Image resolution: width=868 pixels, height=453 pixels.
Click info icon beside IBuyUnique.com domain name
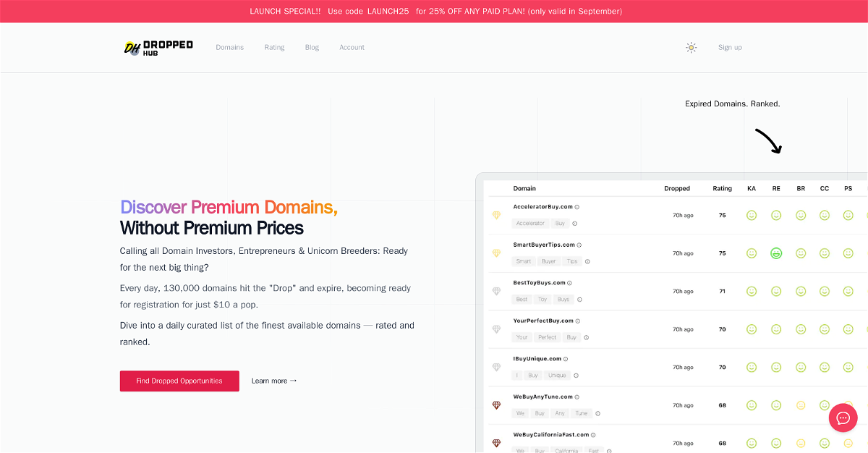pyautogui.click(x=566, y=359)
